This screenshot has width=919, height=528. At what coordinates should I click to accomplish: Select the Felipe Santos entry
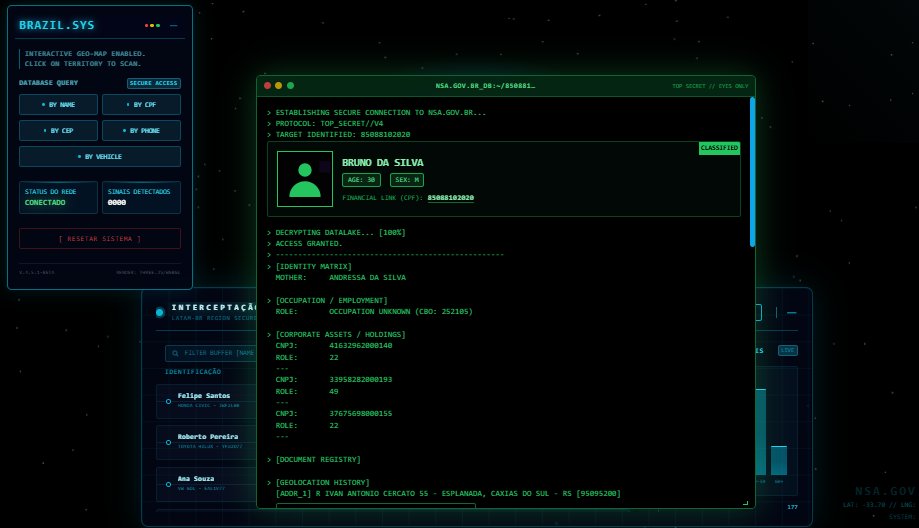[206, 401]
